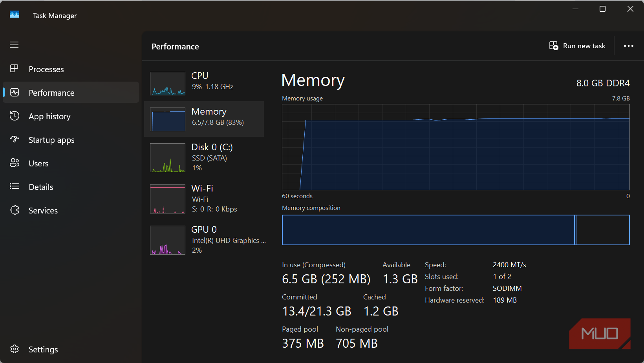Click the Intel(R) UHD Graphics GPU text
This screenshot has width=644, height=363.
coord(229,241)
